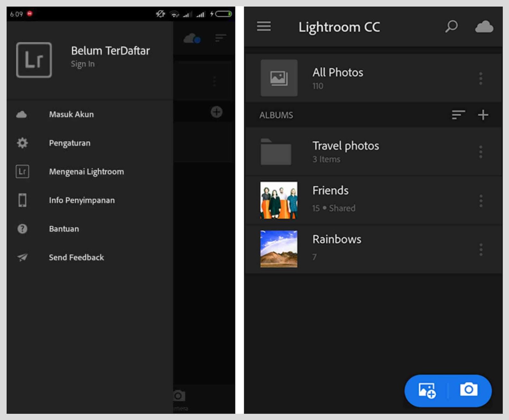509x420 pixels.
Task: Tap the Lr icon beside Mengenai Lightroom
Action: coord(22,171)
